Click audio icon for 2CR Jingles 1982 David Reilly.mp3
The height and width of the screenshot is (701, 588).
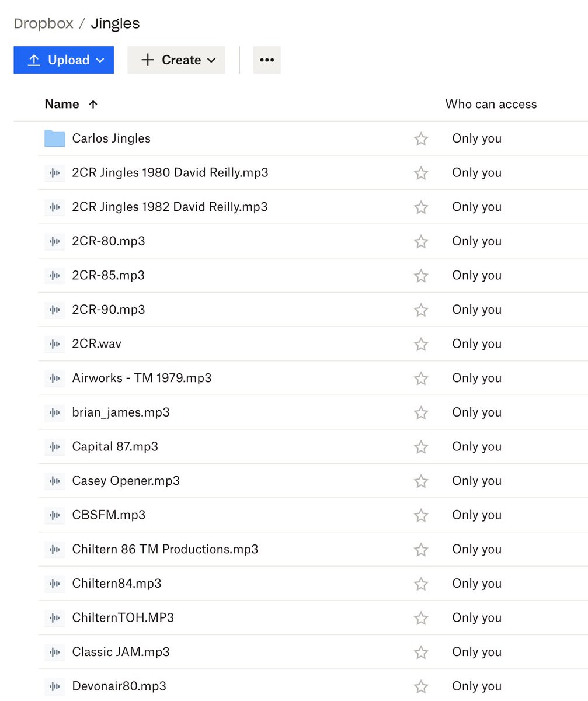click(55, 207)
